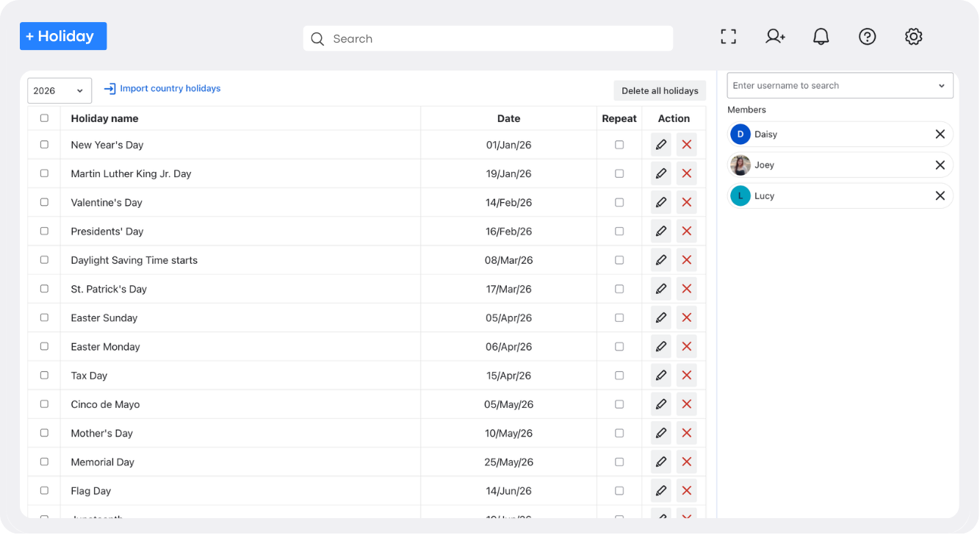Open the 2026 year dropdown
This screenshot has height=535, width=980.
tap(60, 90)
